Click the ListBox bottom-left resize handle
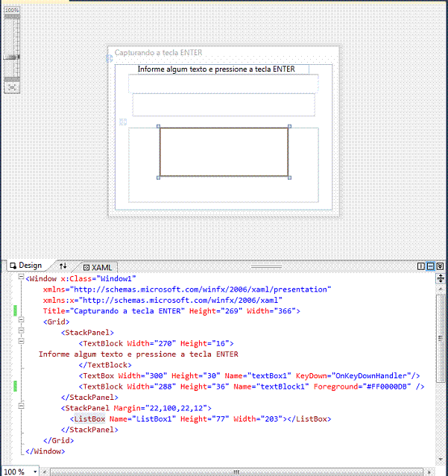This screenshot has width=448, height=476. click(158, 178)
